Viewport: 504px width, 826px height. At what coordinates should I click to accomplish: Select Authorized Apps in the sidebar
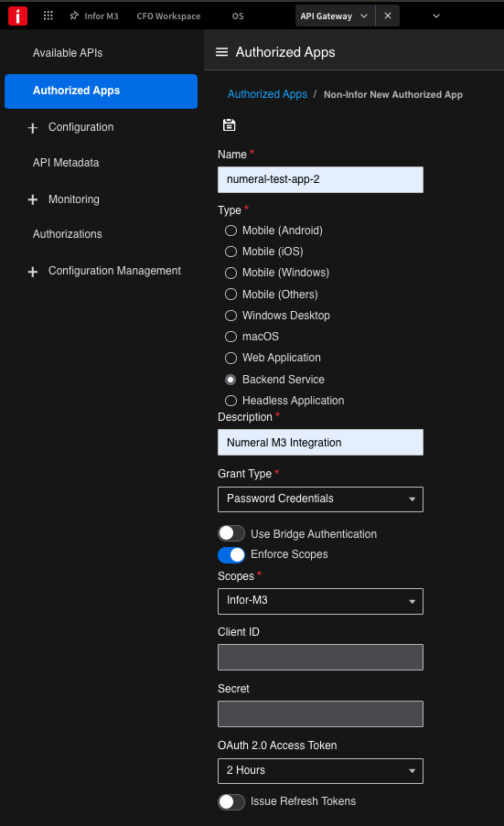click(x=102, y=91)
